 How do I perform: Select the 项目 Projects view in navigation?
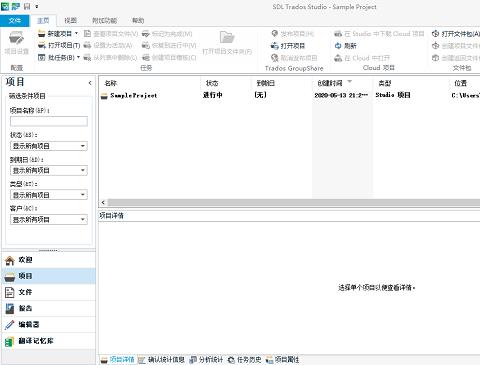click(49, 276)
